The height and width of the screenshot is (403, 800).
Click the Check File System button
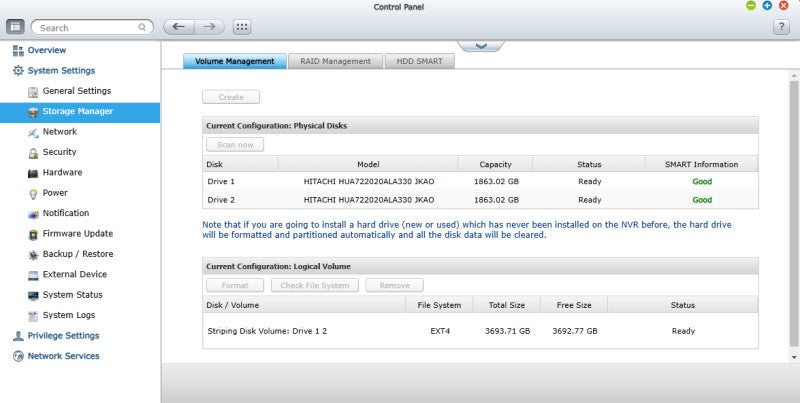(315, 285)
